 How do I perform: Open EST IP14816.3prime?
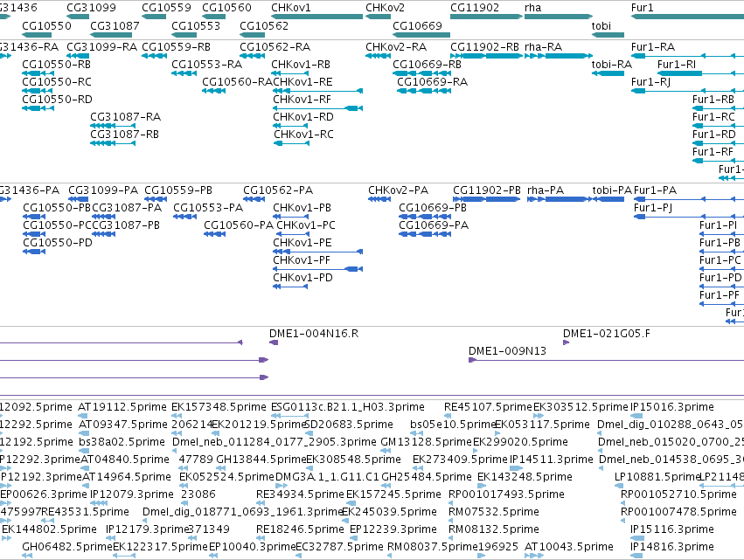click(672, 548)
